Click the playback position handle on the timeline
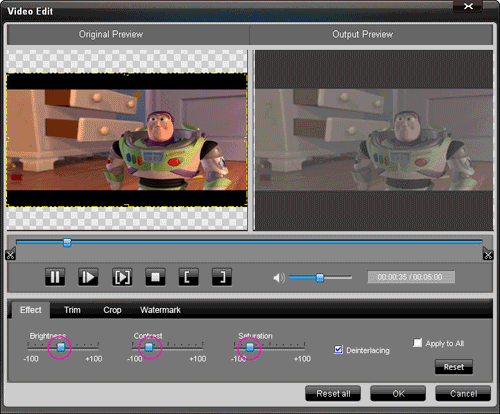This screenshot has height=414, width=500. 67,242
